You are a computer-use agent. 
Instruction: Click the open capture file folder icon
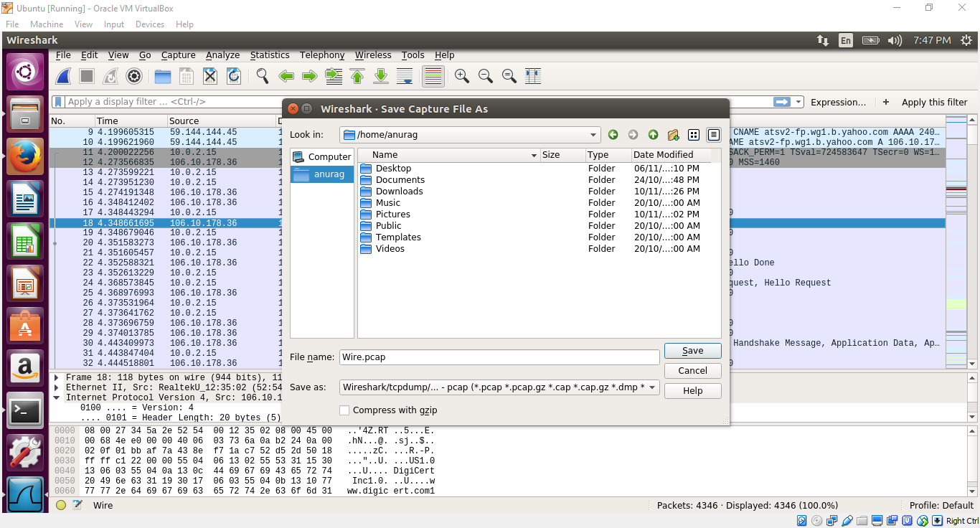(x=163, y=76)
